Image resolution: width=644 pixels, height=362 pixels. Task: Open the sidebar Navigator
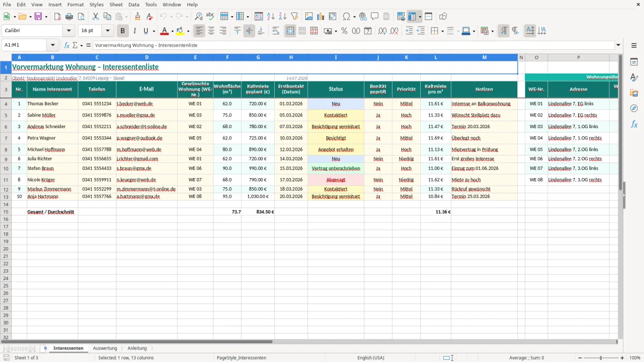(634, 108)
